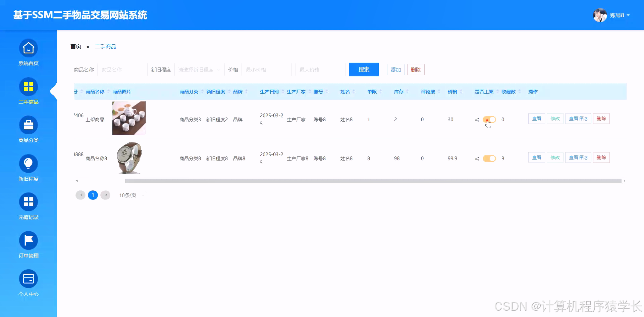Viewport: 644px width, 317px height.
Task: Open 系统首页 from the sidebar
Action: pyautogui.click(x=28, y=53)
